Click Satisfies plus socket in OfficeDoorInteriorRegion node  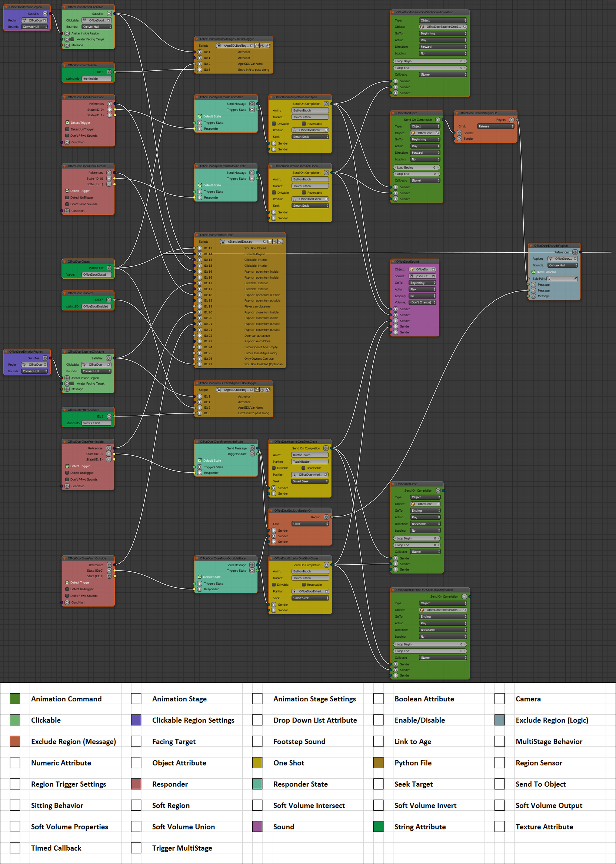coord(45,14)
